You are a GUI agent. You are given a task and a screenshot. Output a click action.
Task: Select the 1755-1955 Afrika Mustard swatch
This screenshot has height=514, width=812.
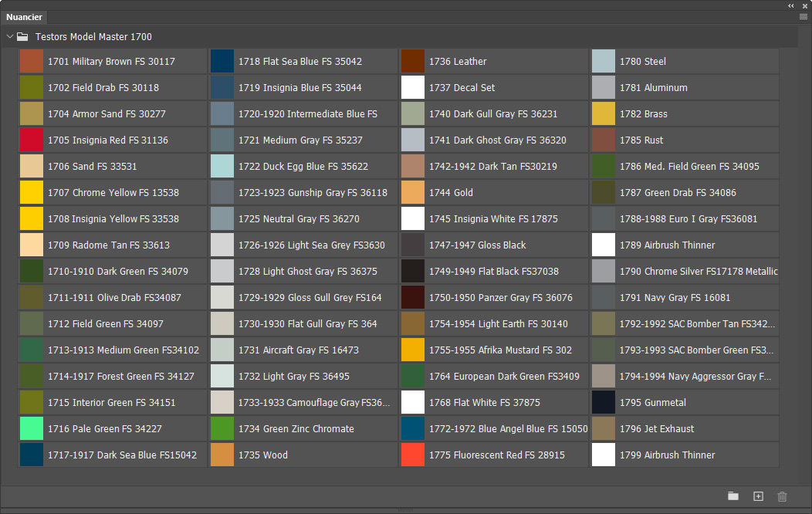point(413,350)
